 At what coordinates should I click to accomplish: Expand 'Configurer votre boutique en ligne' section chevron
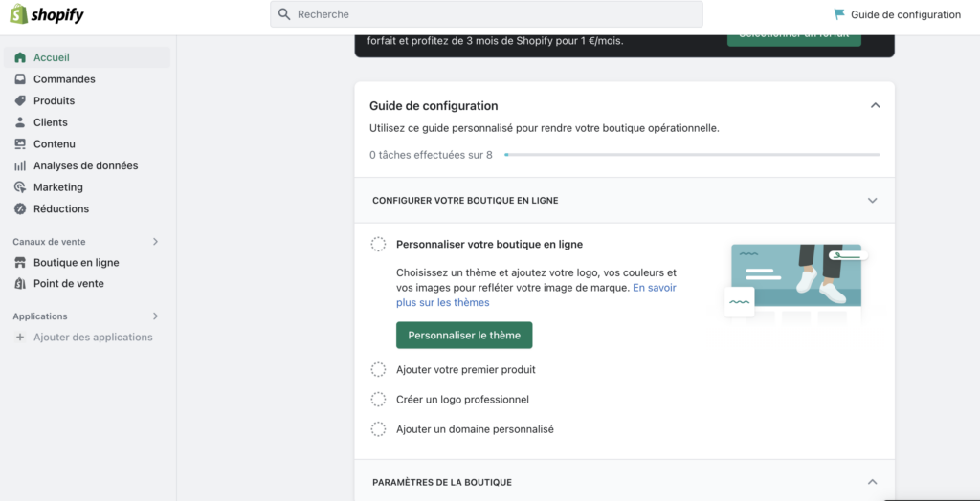pos(872,201)
